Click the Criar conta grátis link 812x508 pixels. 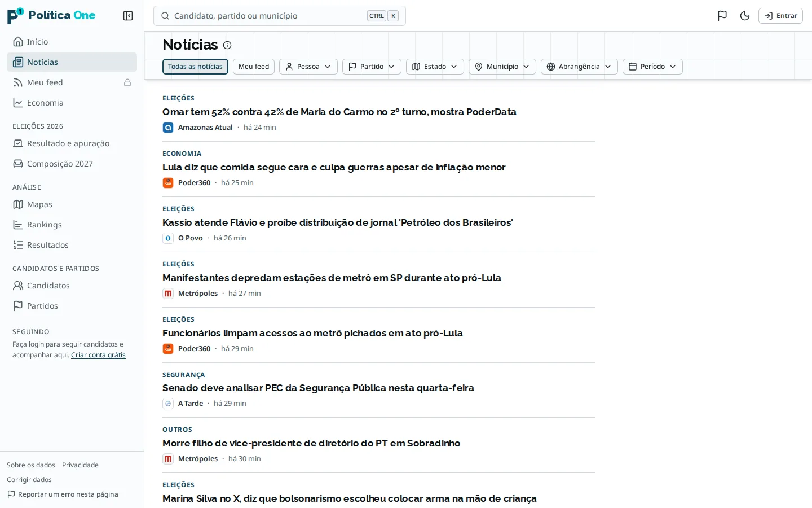click(98, 355)
